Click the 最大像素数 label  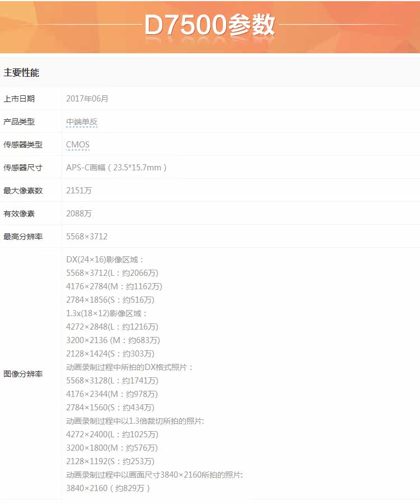coord(23,191)
